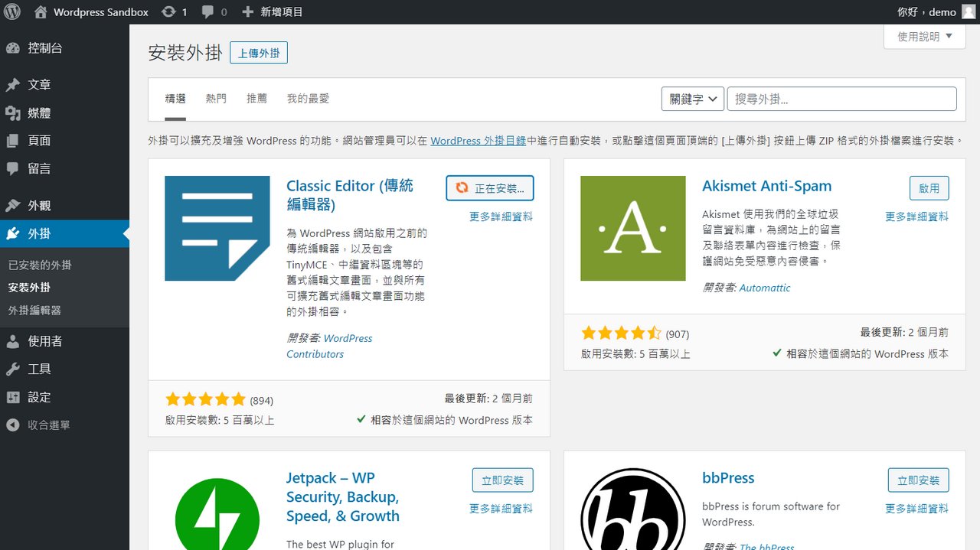
Task: Click 更多詳細資料 under Akismet
Action: click(x=917, y=216)
